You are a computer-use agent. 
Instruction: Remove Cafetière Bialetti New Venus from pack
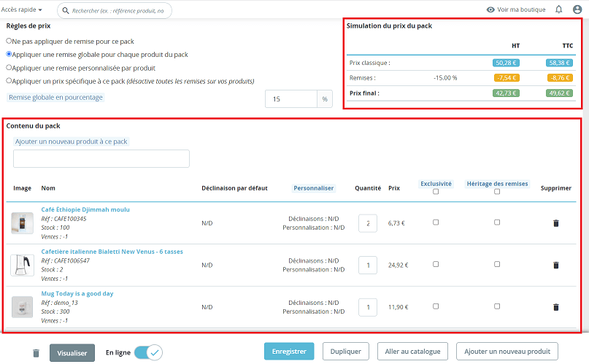pyautogui.click(x=555, y=266)
